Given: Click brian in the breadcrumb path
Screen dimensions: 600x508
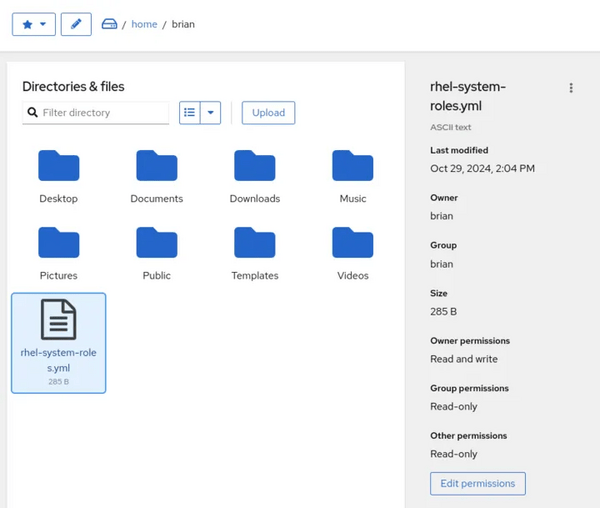Looking at the screenshot, I should (x=183, y=24).
